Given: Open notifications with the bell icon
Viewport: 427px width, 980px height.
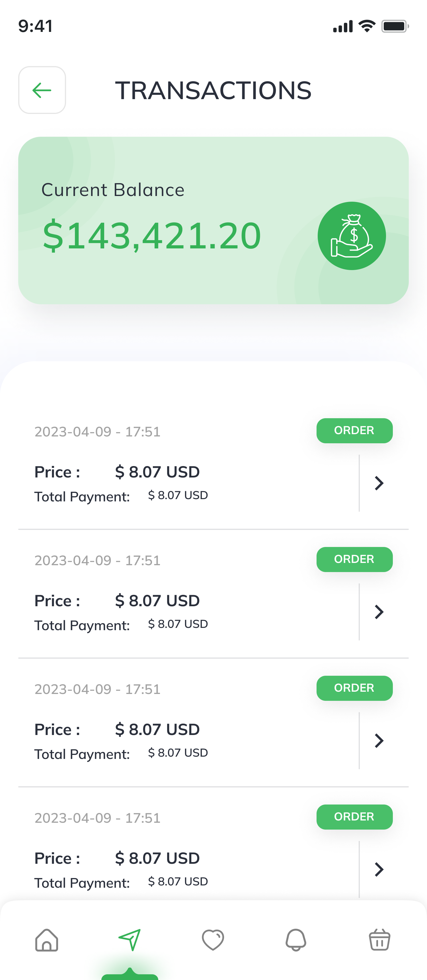Looking at the screenshot, I should pos(296,940).
